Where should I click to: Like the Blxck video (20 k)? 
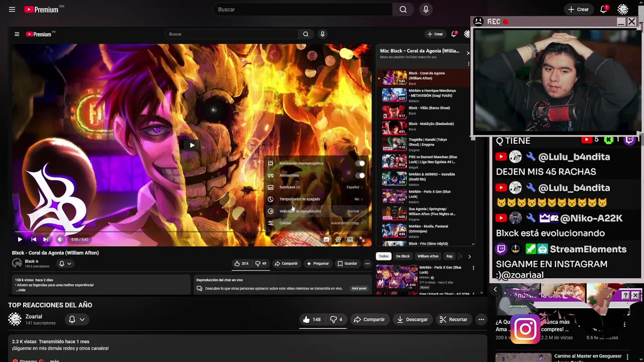[242, 263]
